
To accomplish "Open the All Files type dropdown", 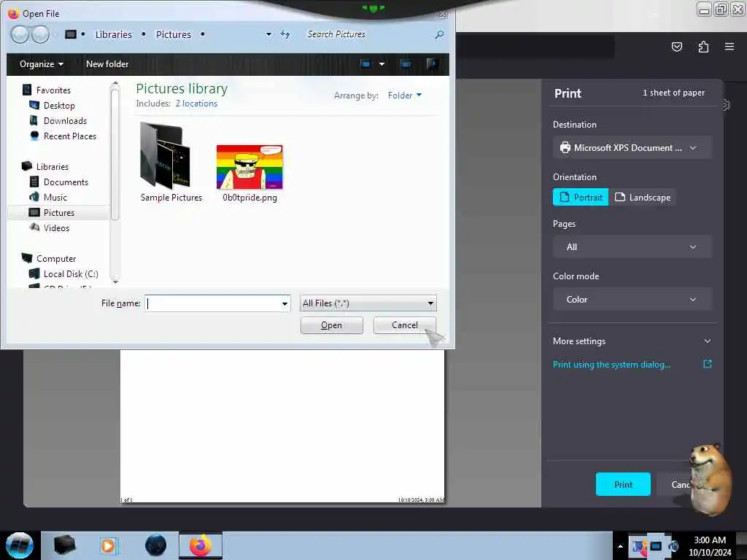I will click(x=368, y=303).
